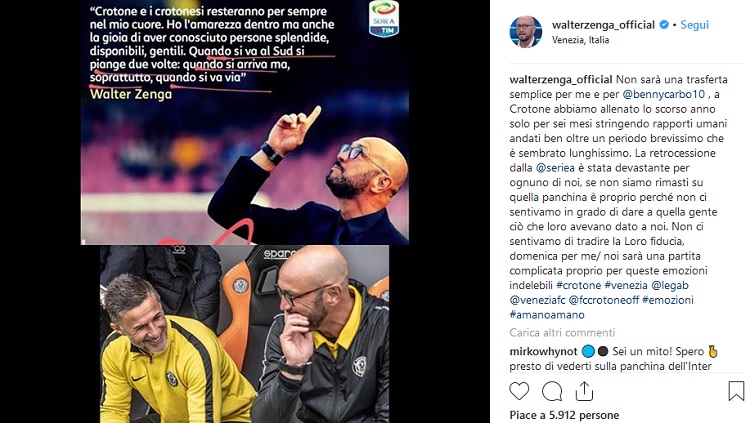Open the @veneziafc mention

537,300
